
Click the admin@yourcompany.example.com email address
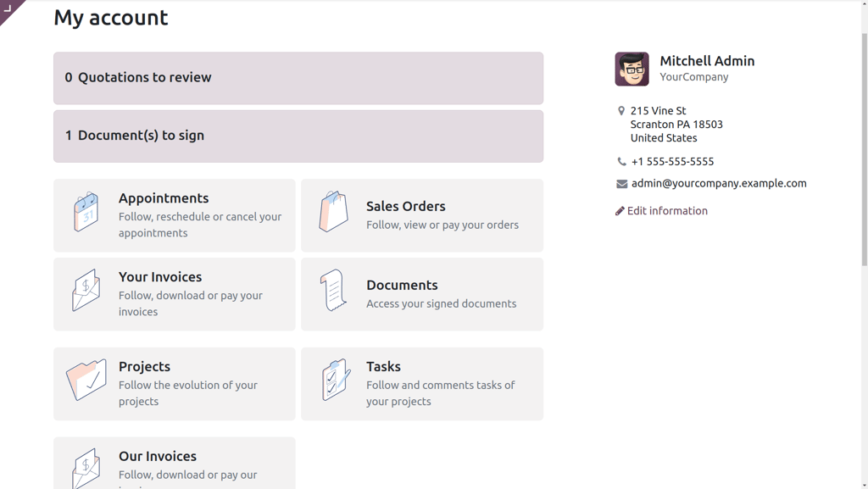[x=719, y=183]
